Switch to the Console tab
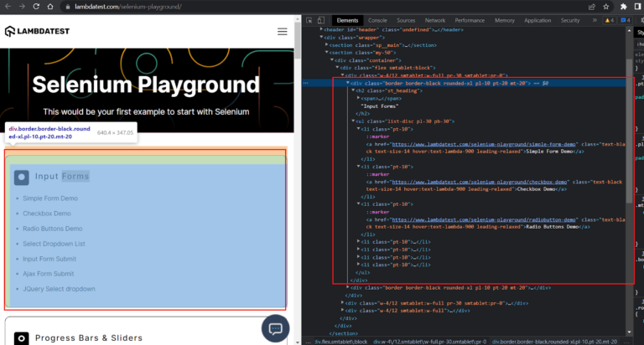 [x=377, y=20]
